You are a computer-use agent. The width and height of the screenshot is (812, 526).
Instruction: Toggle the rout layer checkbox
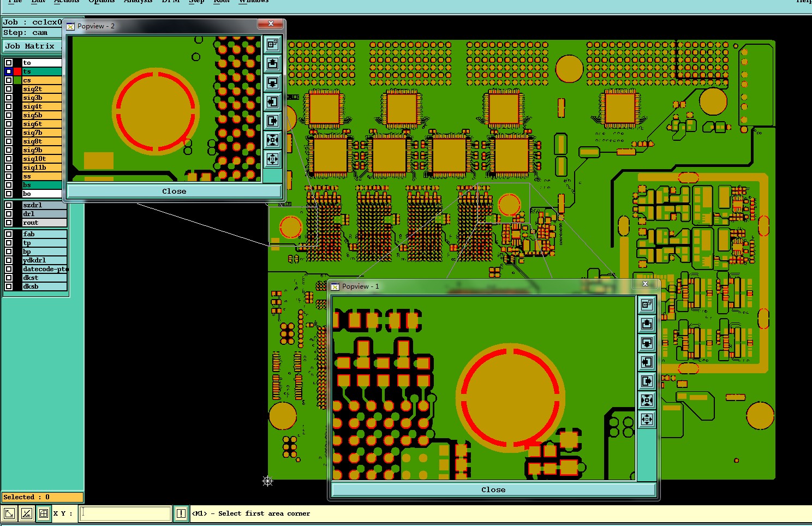click(x=9, y=223)
